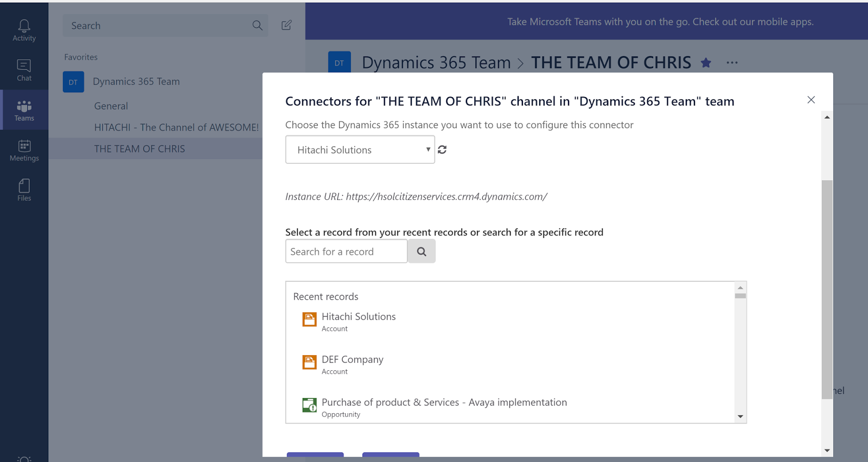
Task: Click the compose new chat icon
Action: tap(286, 25)
